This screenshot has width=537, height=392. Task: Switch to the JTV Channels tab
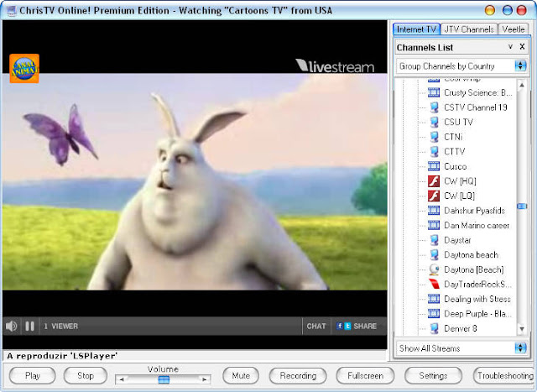click(469, 29)
